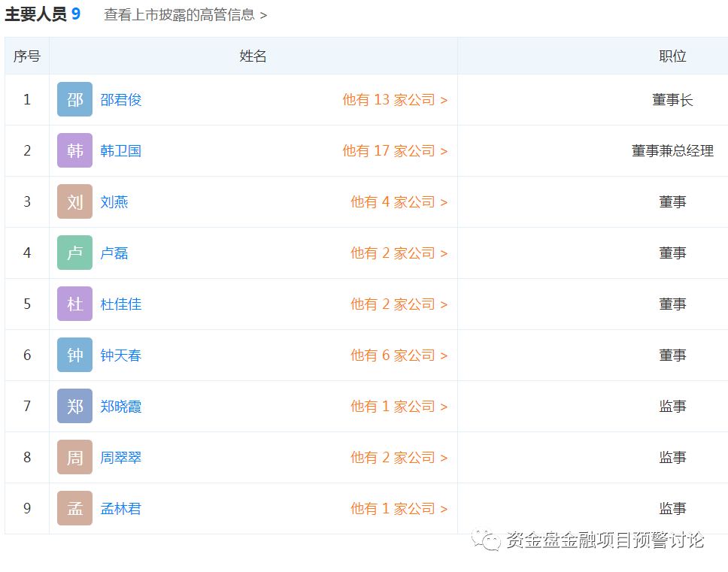Click 杜佳佳's avatar icon
728x572 pixels.
coord(74,304)
